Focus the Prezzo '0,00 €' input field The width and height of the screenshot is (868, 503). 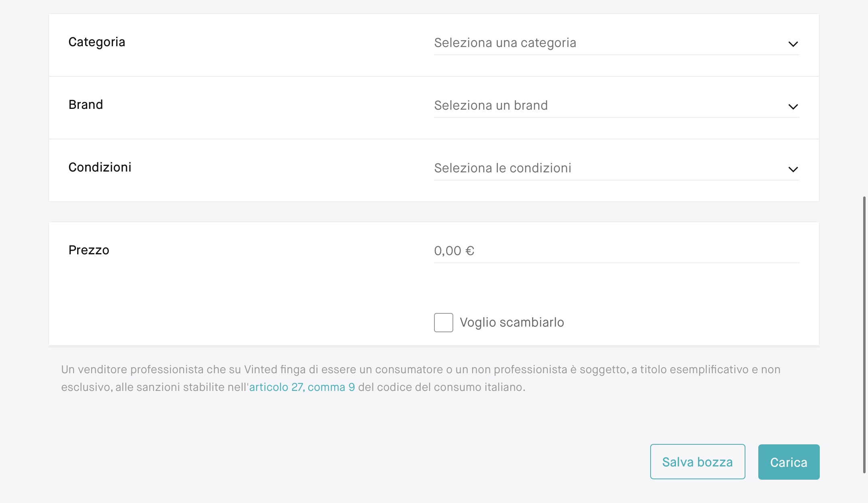(x=616, y=251)
